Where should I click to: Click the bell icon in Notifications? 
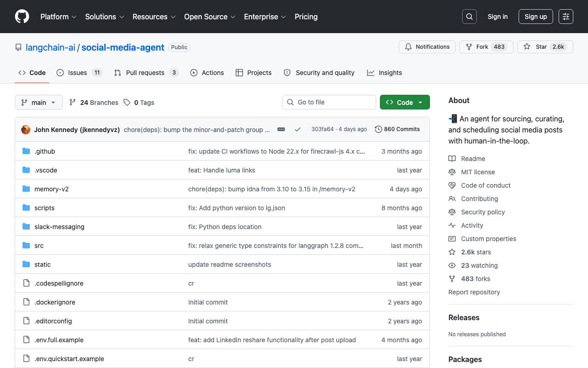pos(408,47)
